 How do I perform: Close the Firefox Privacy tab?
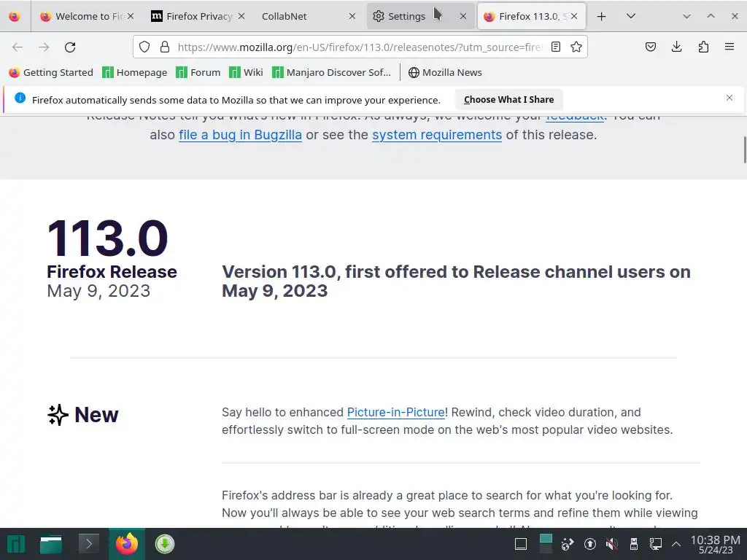coord(241,16)
